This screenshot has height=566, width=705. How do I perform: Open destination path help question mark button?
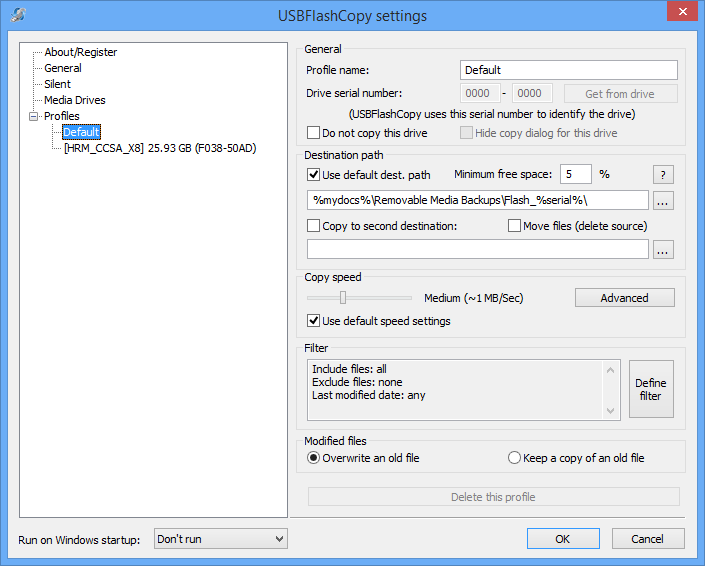(x=663, y=174)
